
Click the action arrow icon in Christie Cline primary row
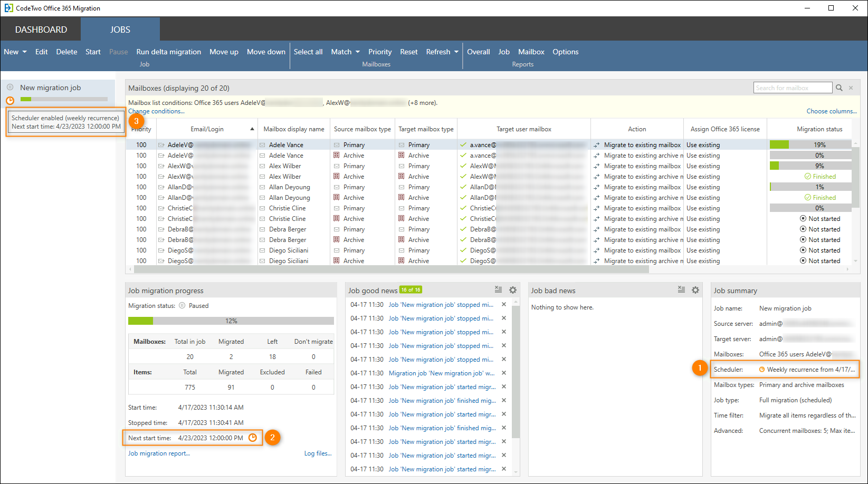coord(597,208)
